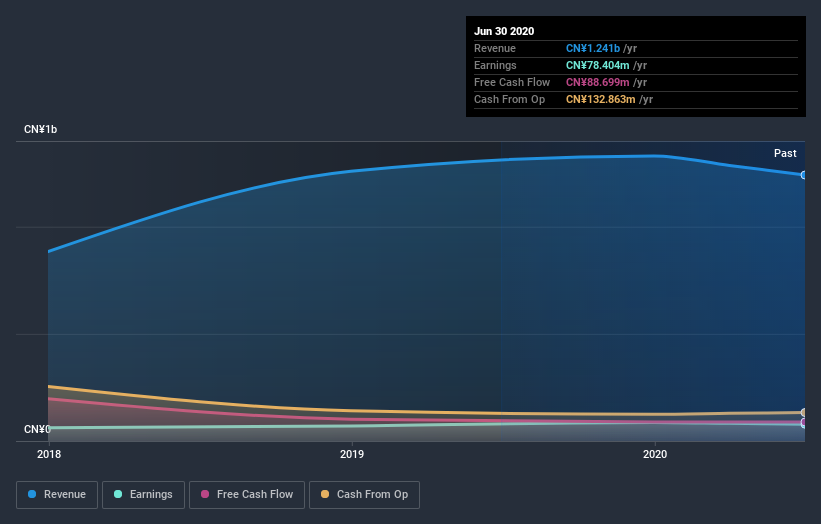The image size is (821, 524).
Task: Select the Revenue data point on the blue line
Action: (804, 175)
